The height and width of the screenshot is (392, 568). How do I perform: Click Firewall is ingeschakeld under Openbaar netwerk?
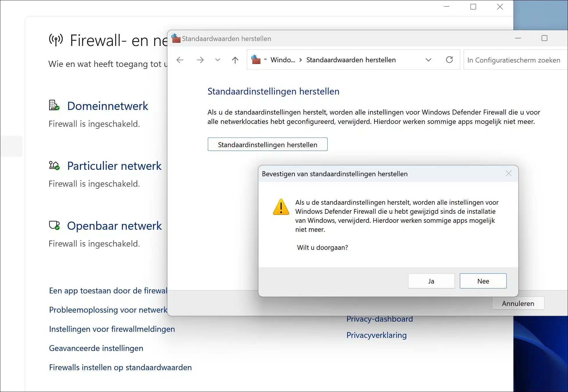(x=94, y=244)
